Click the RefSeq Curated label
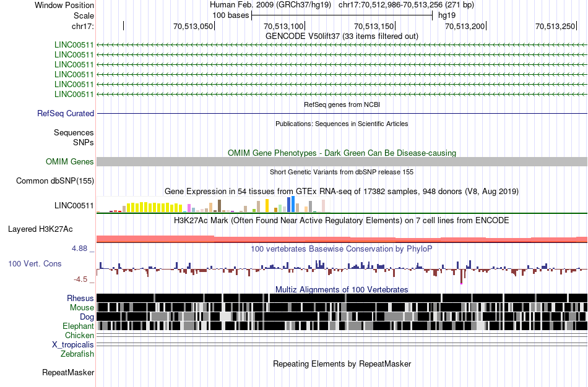 [66, 114]
